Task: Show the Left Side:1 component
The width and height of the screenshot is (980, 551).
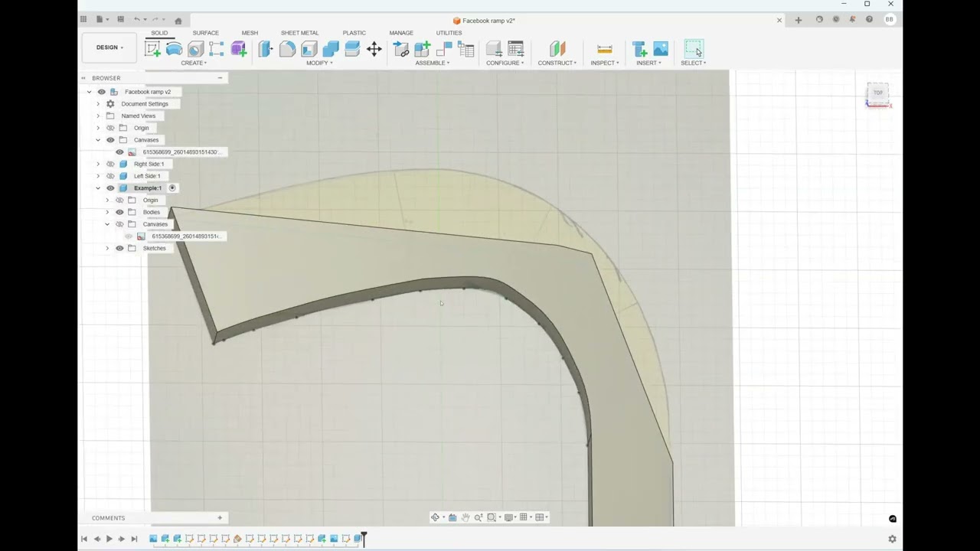Action: tap(110, 176)
